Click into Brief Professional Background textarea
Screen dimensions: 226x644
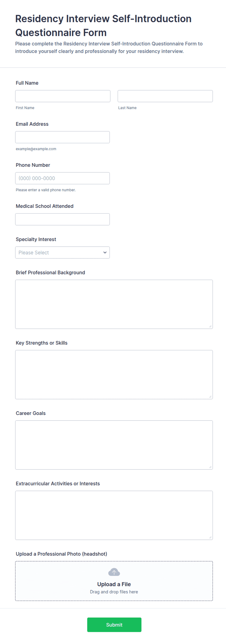pyautogui.click(x=114, y=304)
